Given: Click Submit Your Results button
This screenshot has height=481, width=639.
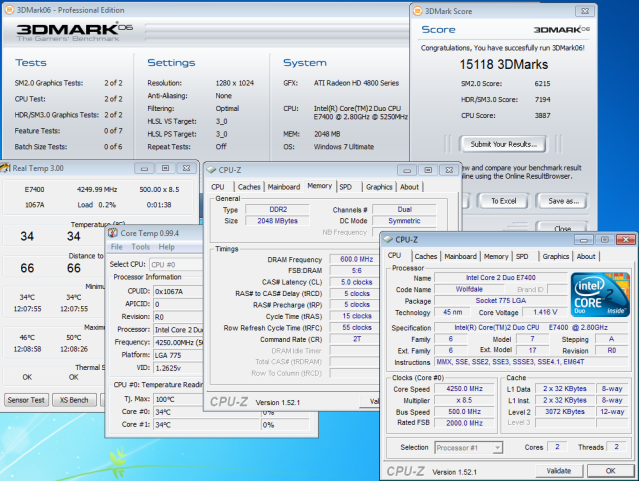Looking at the screenshot, I should coord(503,144).
